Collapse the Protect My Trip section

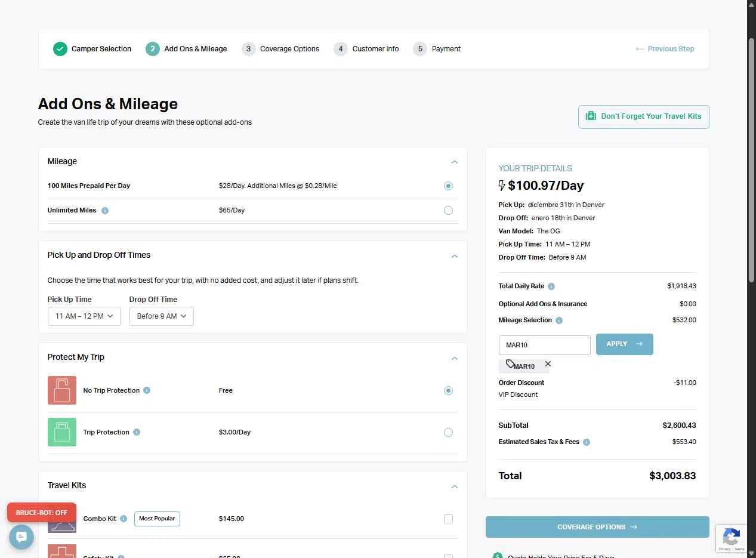(454, 358)
